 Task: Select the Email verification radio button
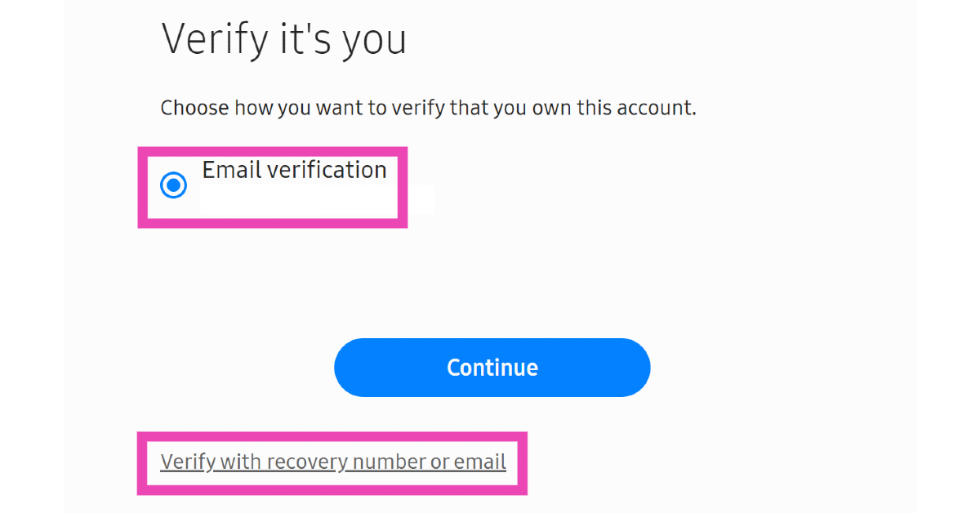(x=173, y=185)
